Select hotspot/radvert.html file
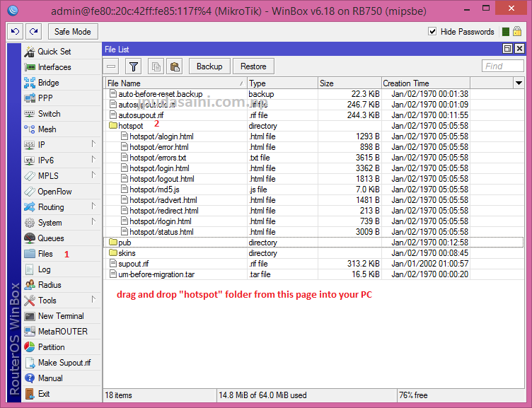Viewport: 532px width, 408px height. click(x=313, y=200)
